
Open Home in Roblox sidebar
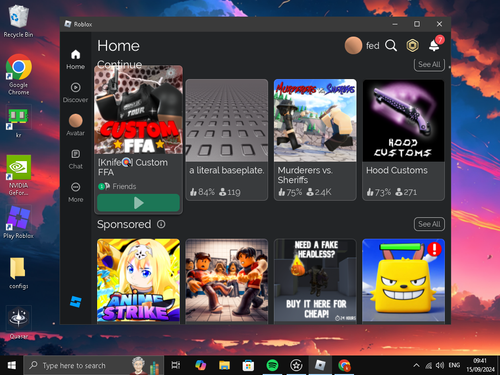click(75, 59)
